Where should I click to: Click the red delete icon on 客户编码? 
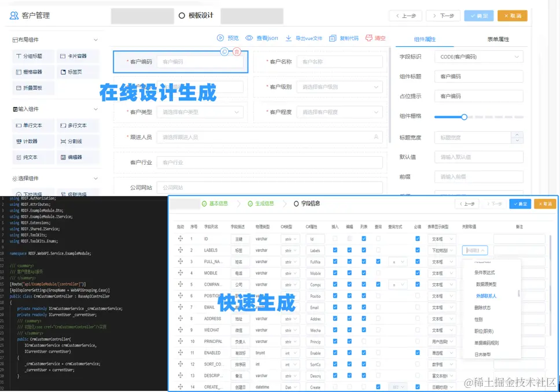tap(237, 51)
